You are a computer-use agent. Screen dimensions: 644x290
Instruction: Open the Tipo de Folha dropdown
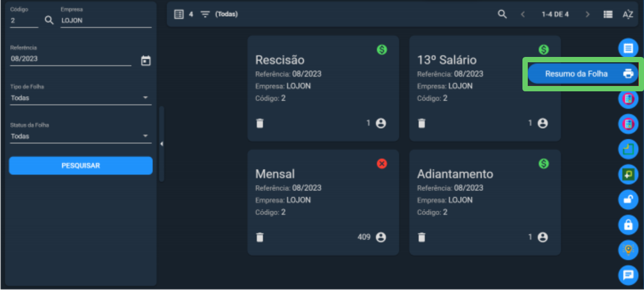[x=81, y=98]
